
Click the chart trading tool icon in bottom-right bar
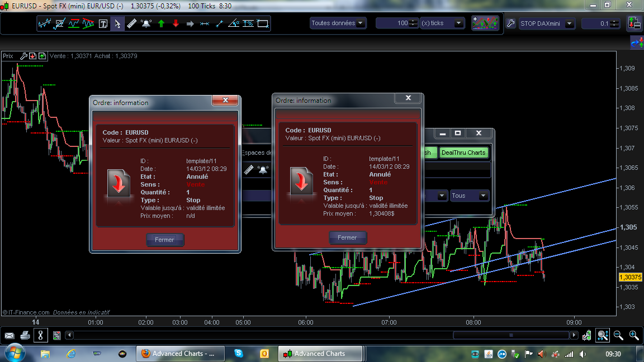(587, 335)
